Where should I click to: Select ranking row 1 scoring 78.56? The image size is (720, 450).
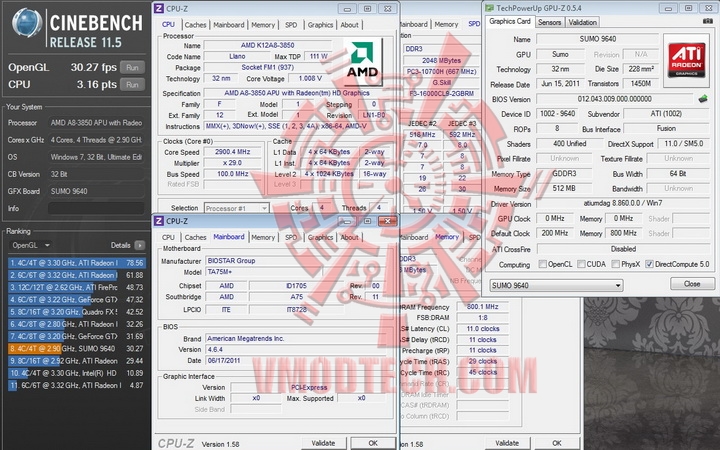pyautogui.click(x=76, y=263)
